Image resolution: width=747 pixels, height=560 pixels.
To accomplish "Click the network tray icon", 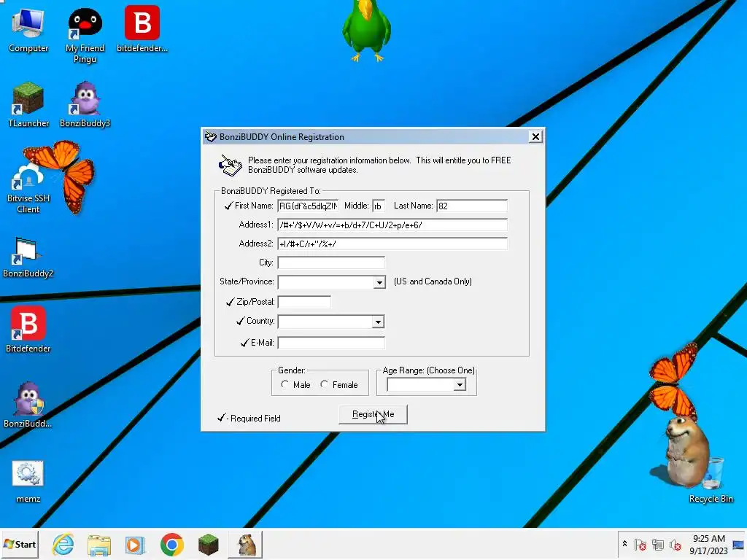I will (x=658, y=544).
